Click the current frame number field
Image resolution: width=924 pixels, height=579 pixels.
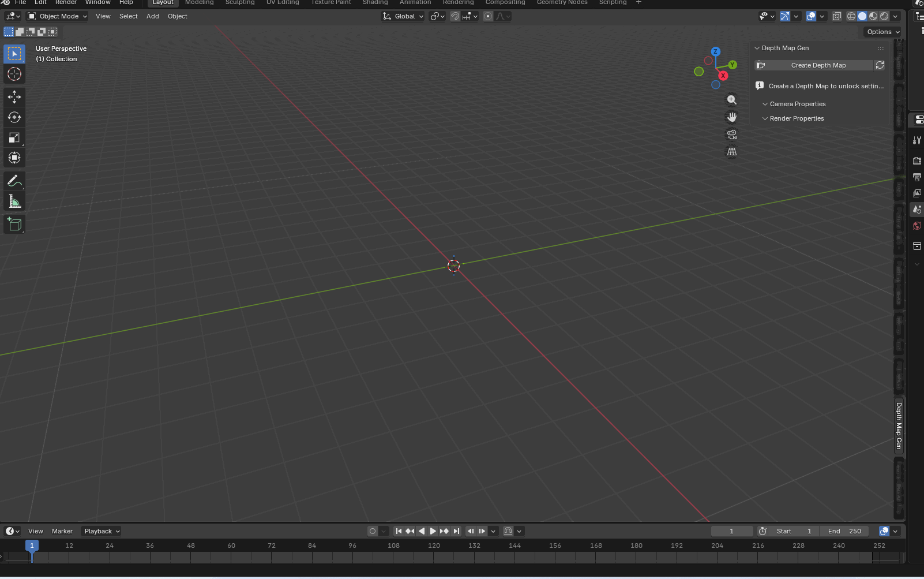[x=732, y=531]
